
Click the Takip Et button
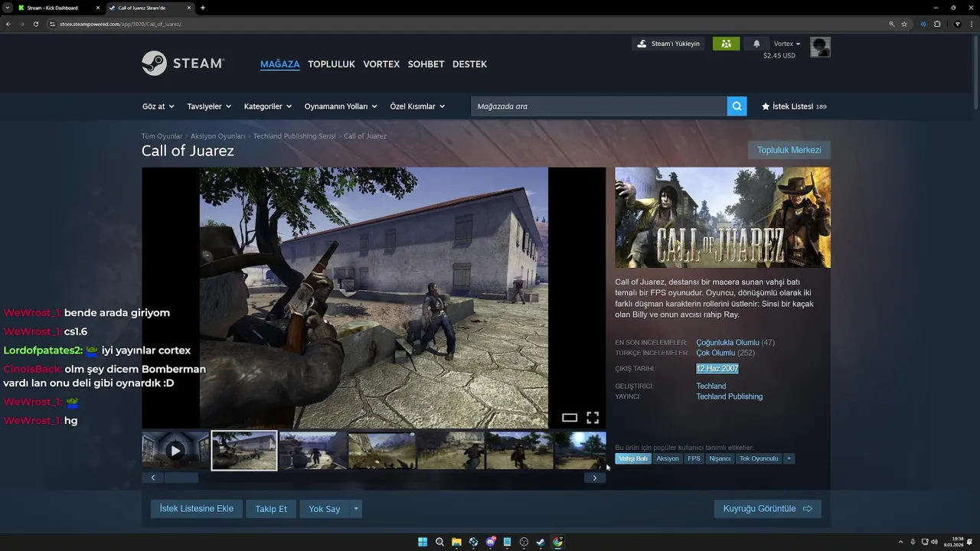pyautogui.click(x=271, y=509)
